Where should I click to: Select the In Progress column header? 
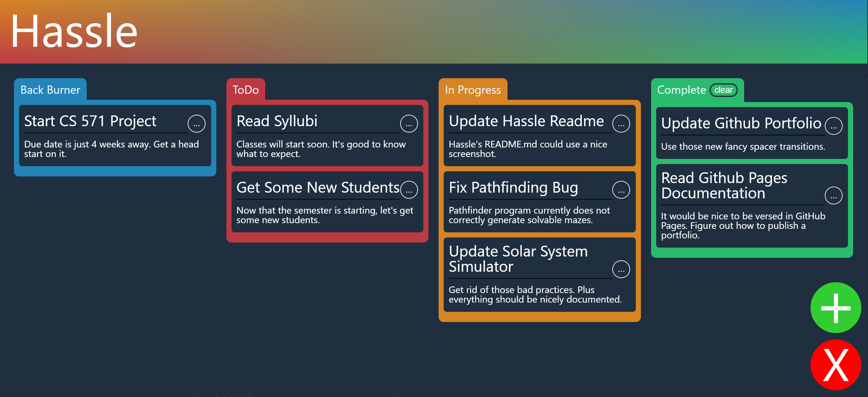click(473, 90)
